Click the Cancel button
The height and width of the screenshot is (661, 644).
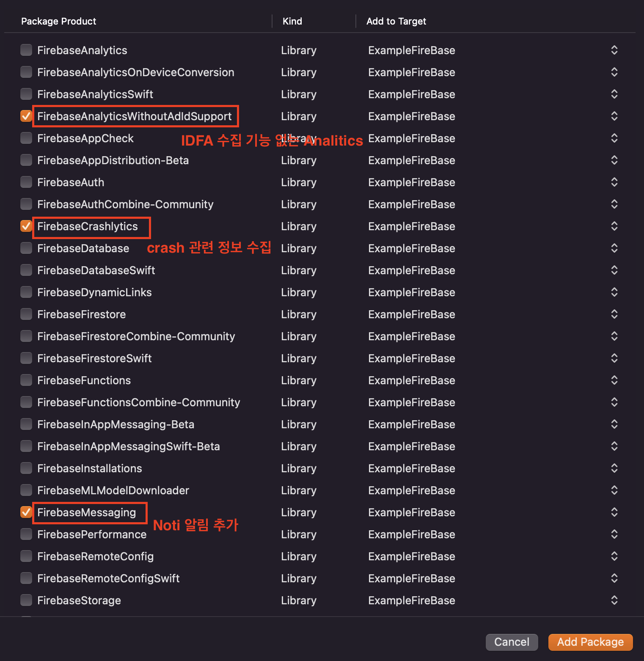(512, 642)
